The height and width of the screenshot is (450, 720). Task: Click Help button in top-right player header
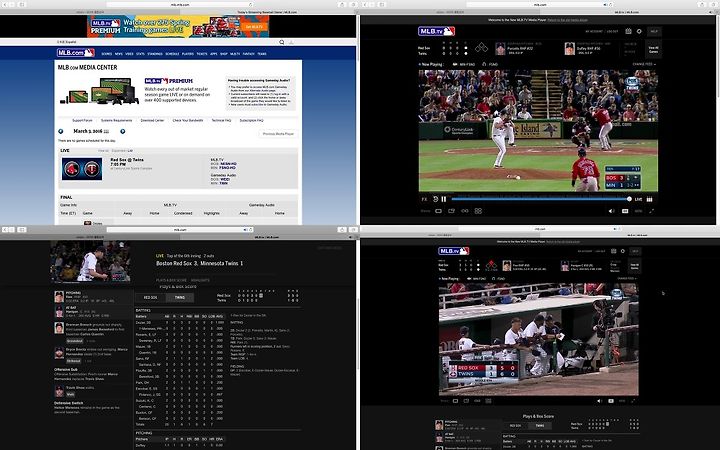click(654, 31)
